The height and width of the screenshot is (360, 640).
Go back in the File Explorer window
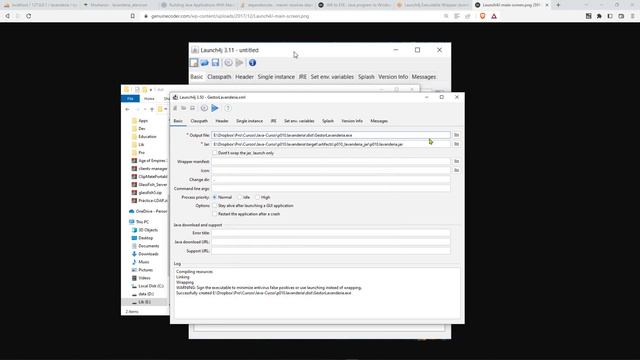pyautogui.click(x=127, y=109)
